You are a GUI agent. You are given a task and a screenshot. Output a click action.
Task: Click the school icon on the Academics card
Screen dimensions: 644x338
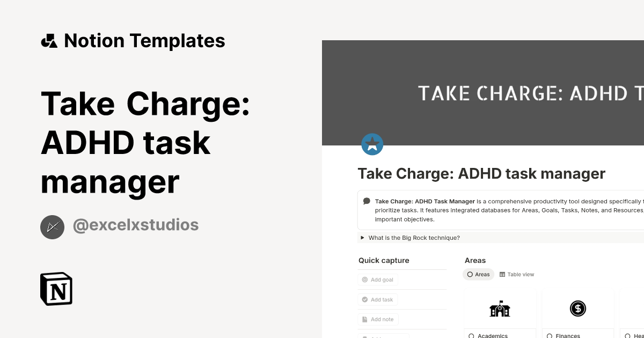coord(499,308)
